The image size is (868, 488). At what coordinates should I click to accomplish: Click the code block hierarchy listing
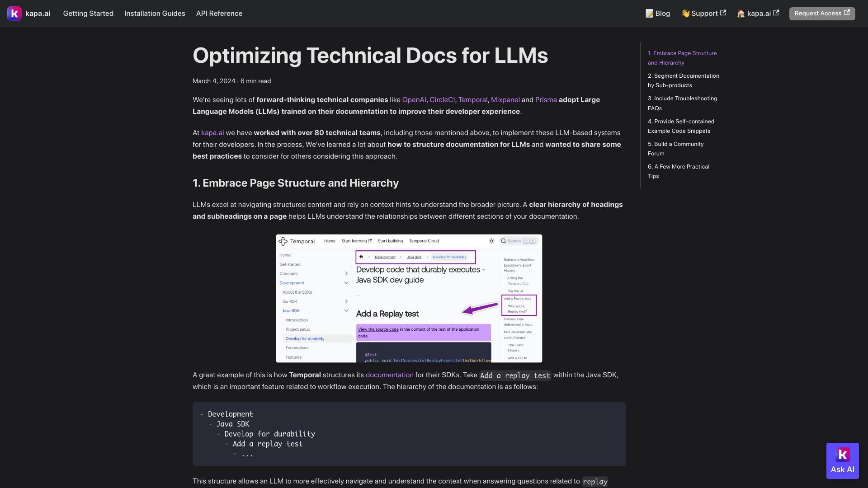click(409, 434)
